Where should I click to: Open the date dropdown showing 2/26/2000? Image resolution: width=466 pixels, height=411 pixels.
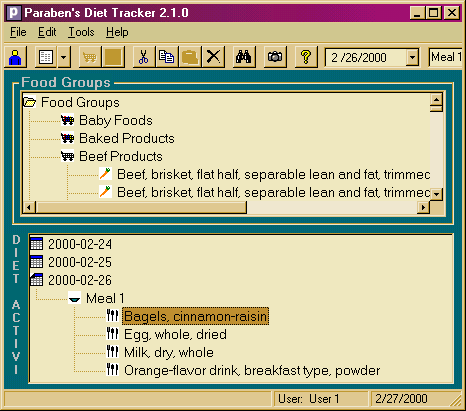412,58
